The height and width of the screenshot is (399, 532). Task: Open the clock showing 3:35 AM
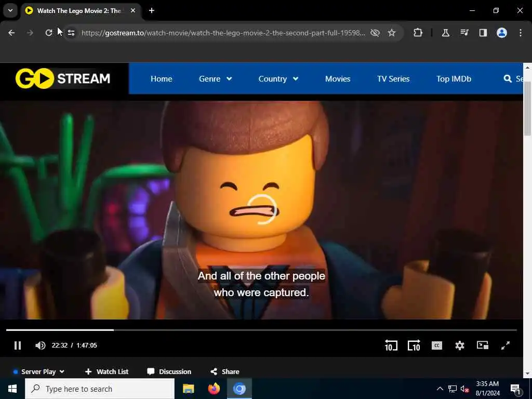tap(487, 389)
